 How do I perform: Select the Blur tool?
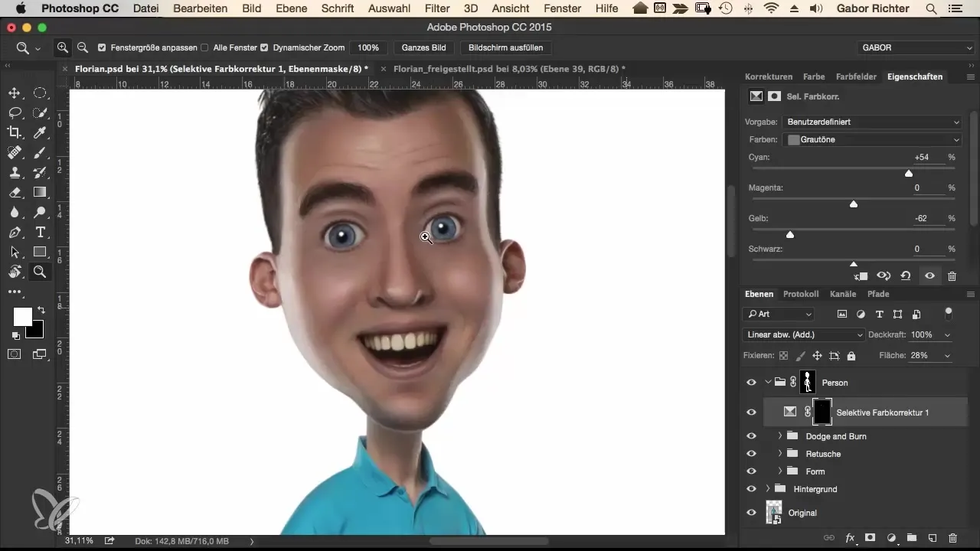point(15,212)
